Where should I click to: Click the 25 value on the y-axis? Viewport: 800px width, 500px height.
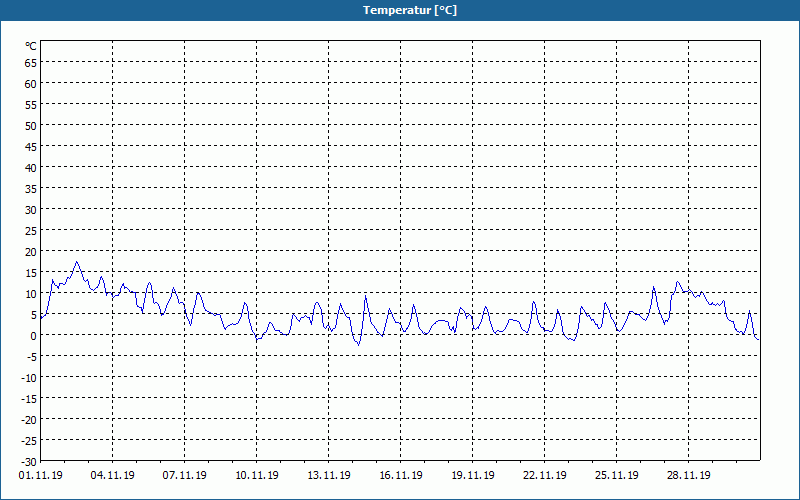31,231
